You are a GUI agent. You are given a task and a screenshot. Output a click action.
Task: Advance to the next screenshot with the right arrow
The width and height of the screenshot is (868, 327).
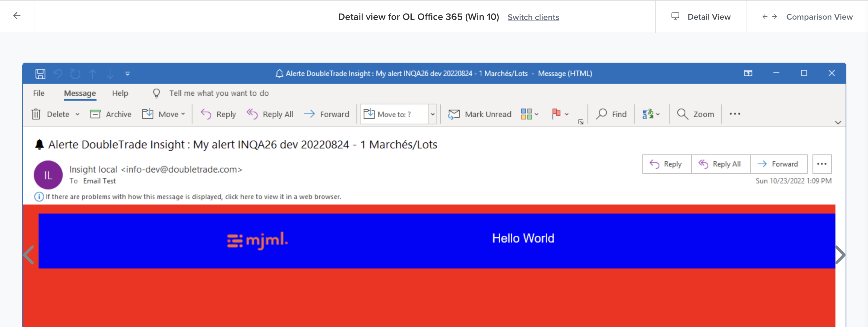tap(840, 255)
